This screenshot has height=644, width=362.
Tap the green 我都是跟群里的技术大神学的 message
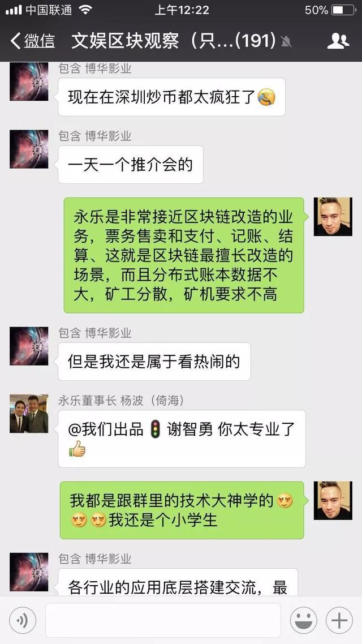(183, 510)
